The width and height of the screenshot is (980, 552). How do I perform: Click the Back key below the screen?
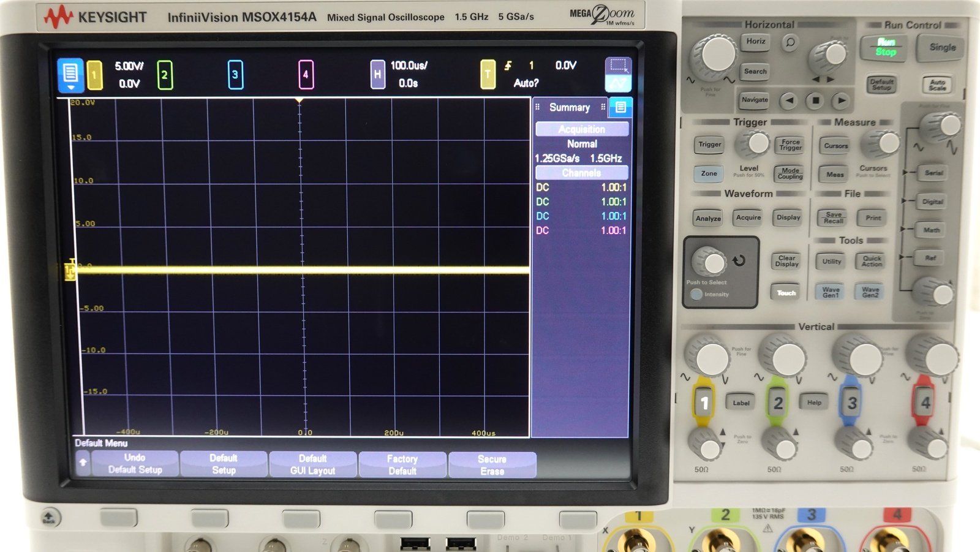(x=50, y=518)
